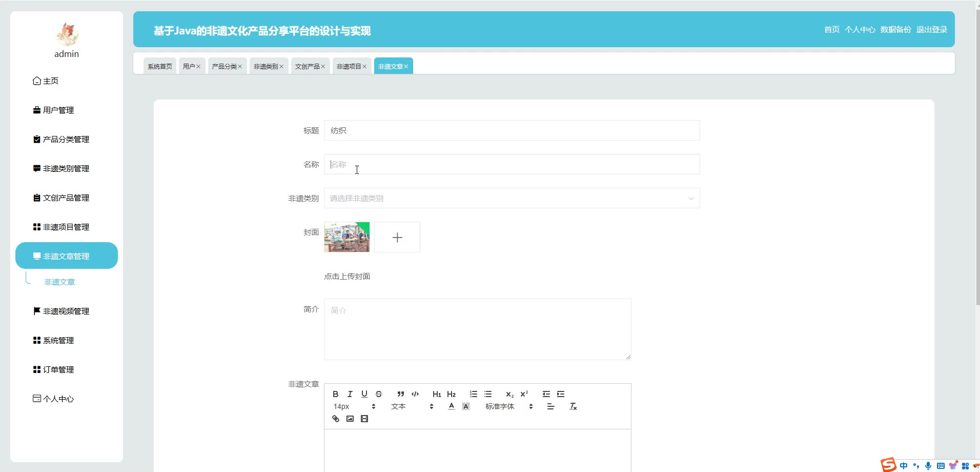Open the Sogou soft keyboard icon
980x472 pixels.
(x=941, y=466)
